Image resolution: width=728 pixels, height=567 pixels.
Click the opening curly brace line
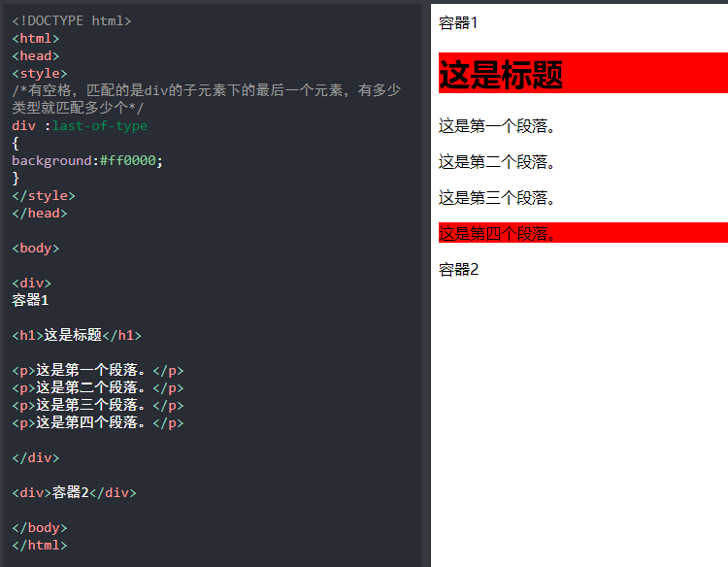[16, 143]
